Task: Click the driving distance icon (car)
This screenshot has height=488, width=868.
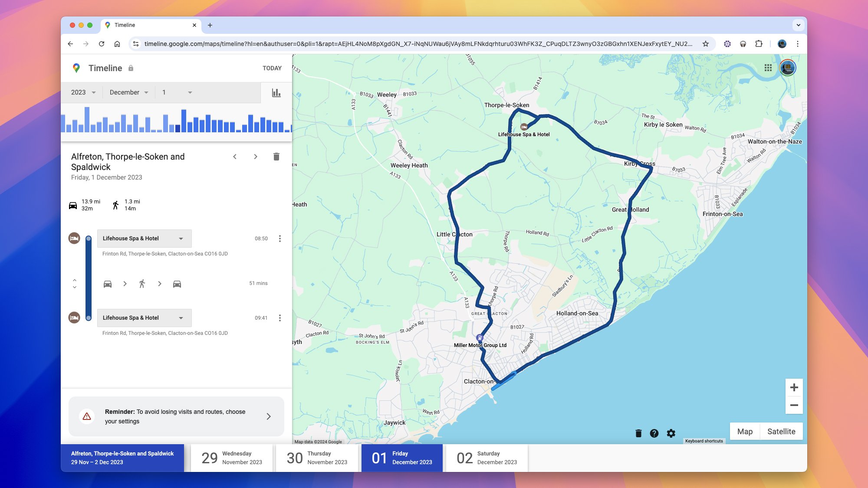Action: pos(73,204)
